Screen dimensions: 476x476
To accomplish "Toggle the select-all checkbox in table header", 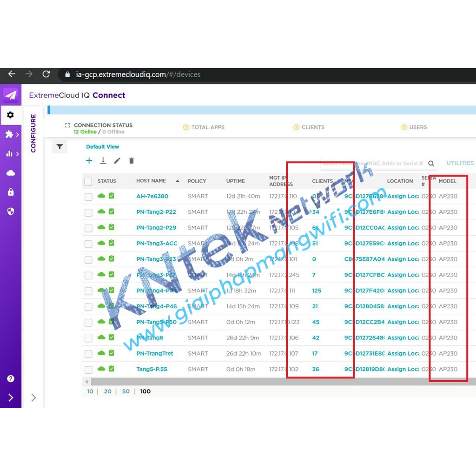I will [88, 181].
